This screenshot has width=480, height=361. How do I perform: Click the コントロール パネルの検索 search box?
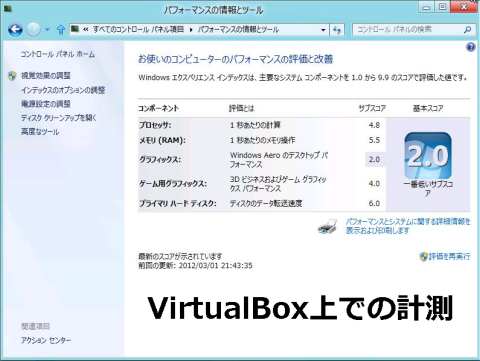[x=414, y=29]
